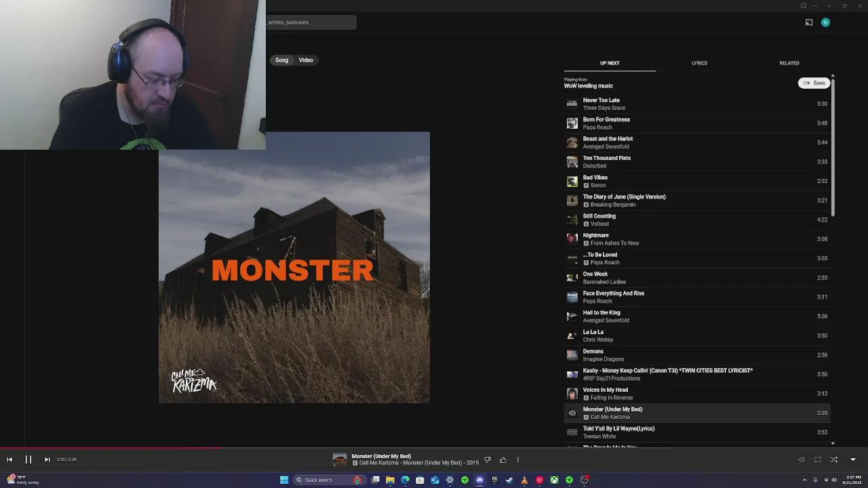Seek along the red playback progress bar
868x488 pixels.
tap(434, 447)
